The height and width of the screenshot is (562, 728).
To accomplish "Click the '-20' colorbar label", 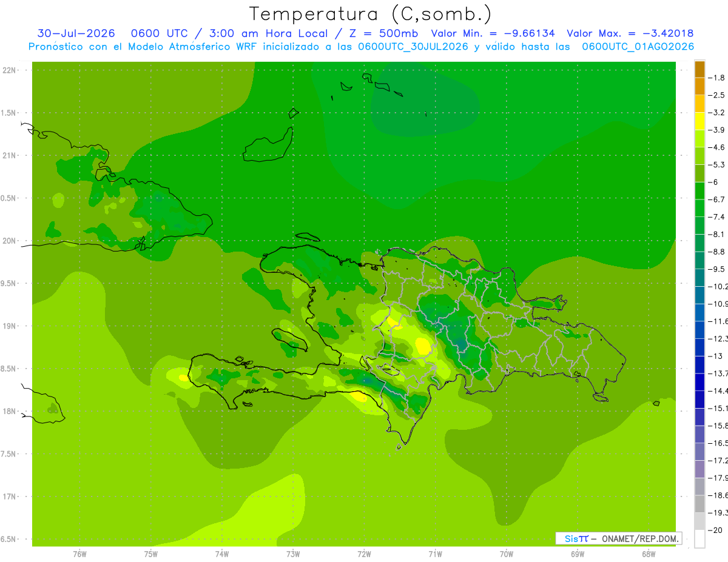I will click(715, 530).
